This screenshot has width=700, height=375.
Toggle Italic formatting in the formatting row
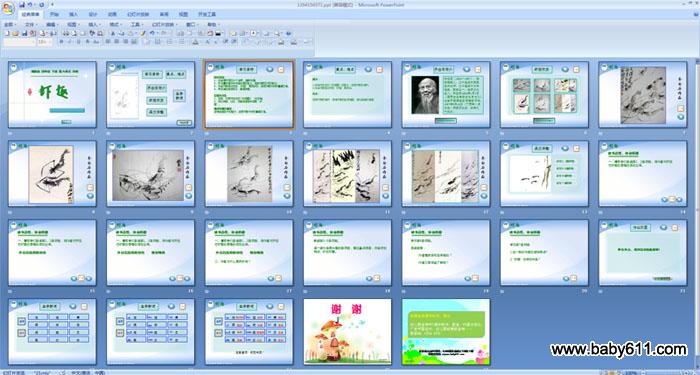pos(70,42)
